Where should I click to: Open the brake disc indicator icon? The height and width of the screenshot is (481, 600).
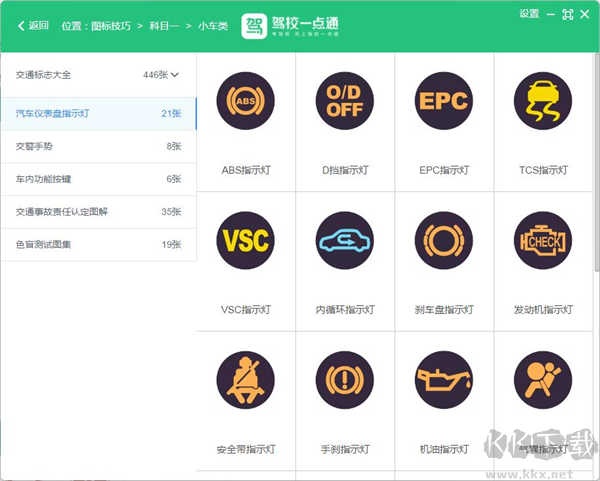coord(444,240)
